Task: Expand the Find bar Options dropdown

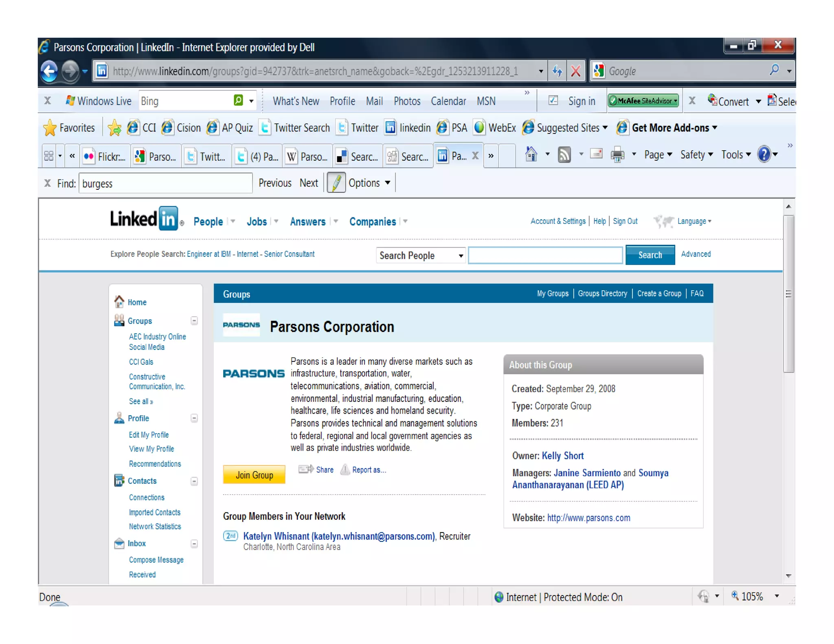Action: click(369, 183)
